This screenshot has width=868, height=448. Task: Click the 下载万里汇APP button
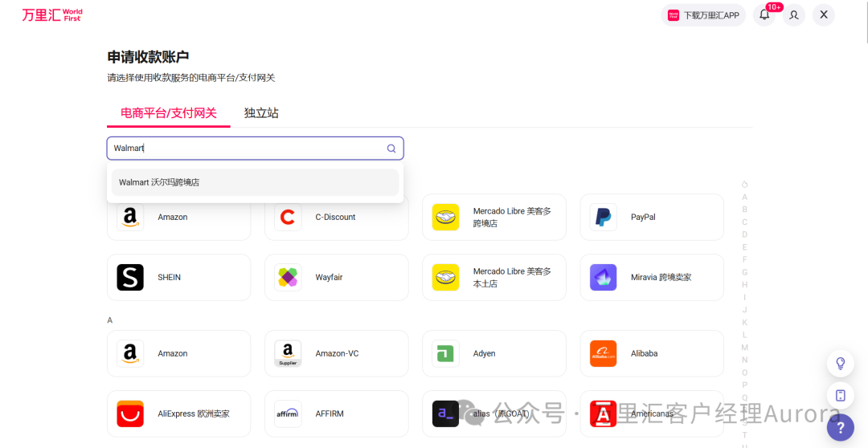point(703,15)
